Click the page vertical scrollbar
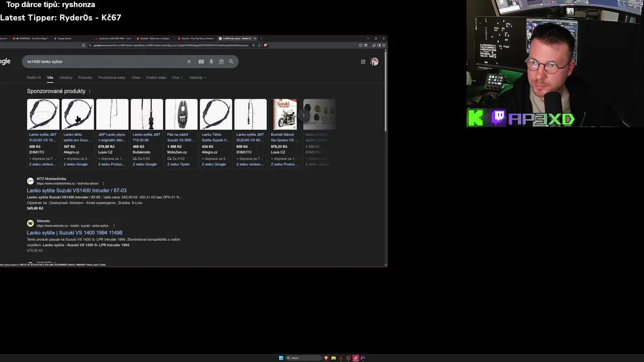 click(385, 90)
